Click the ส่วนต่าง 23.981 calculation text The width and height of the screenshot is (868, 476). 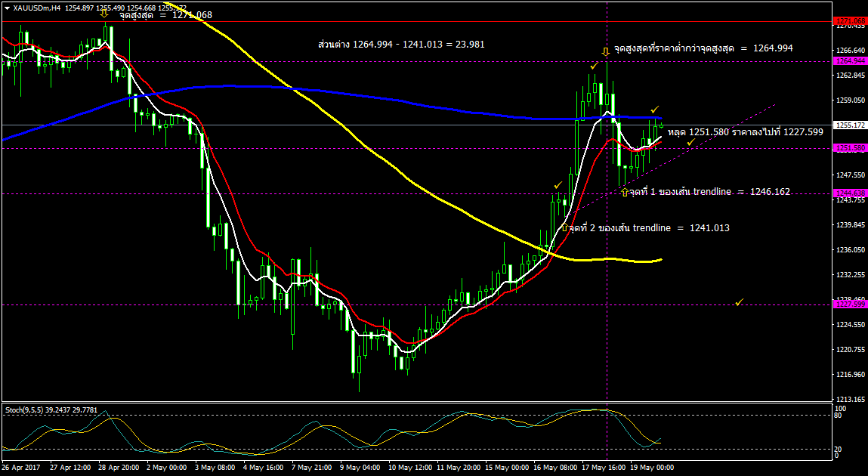tap(401, 45)
